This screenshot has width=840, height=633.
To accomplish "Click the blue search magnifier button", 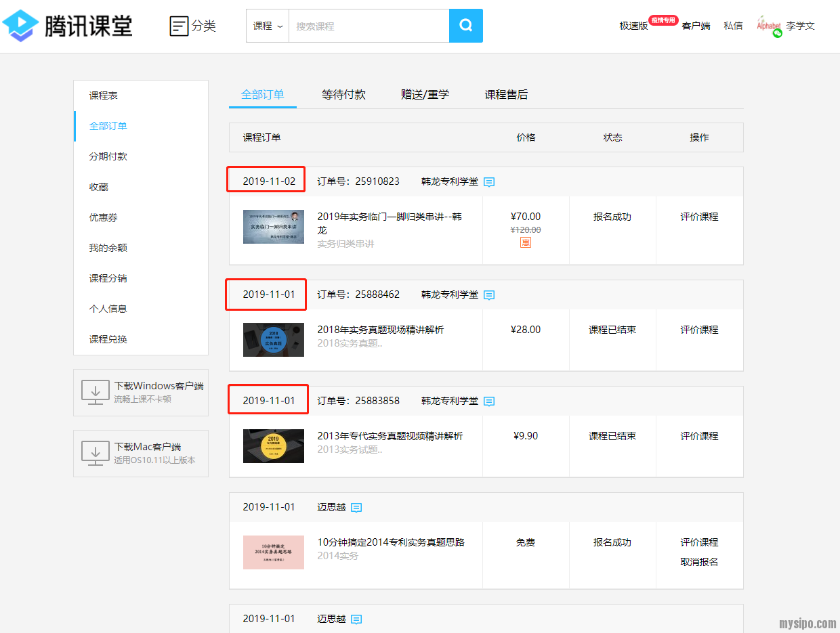I will click(x=465, y=26).
